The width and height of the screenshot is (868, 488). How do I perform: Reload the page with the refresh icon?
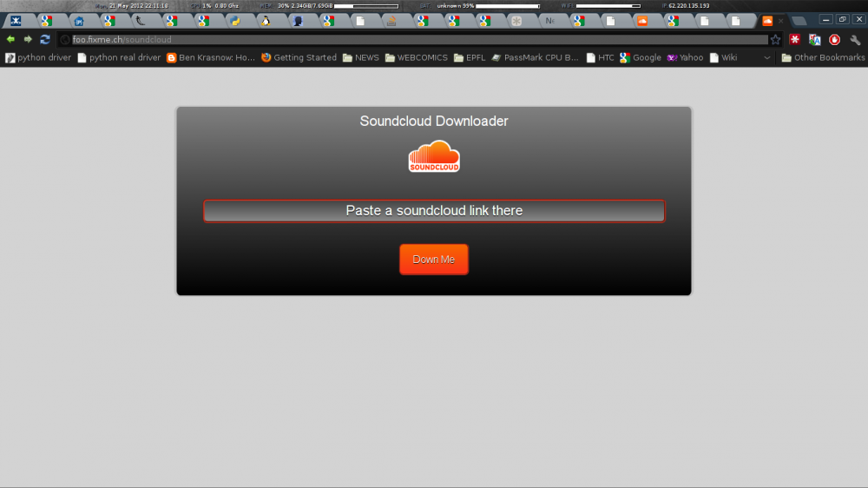(45, 39)
